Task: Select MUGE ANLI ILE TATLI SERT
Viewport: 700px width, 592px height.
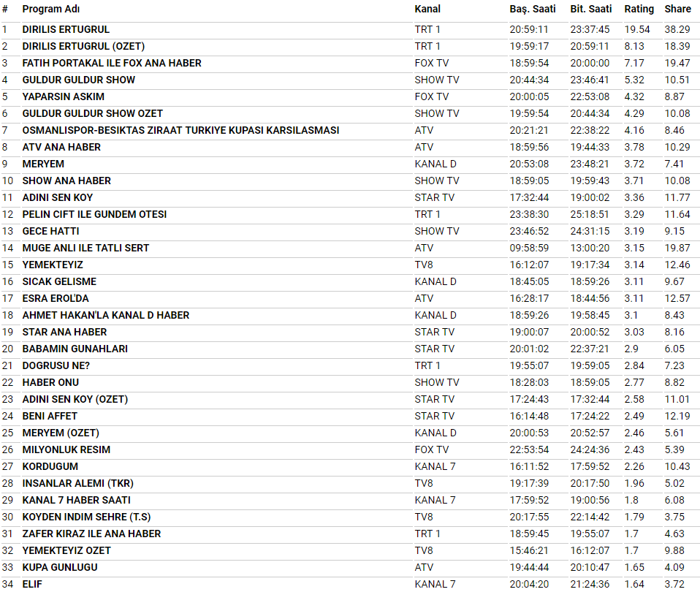Action: pos(85,248)
